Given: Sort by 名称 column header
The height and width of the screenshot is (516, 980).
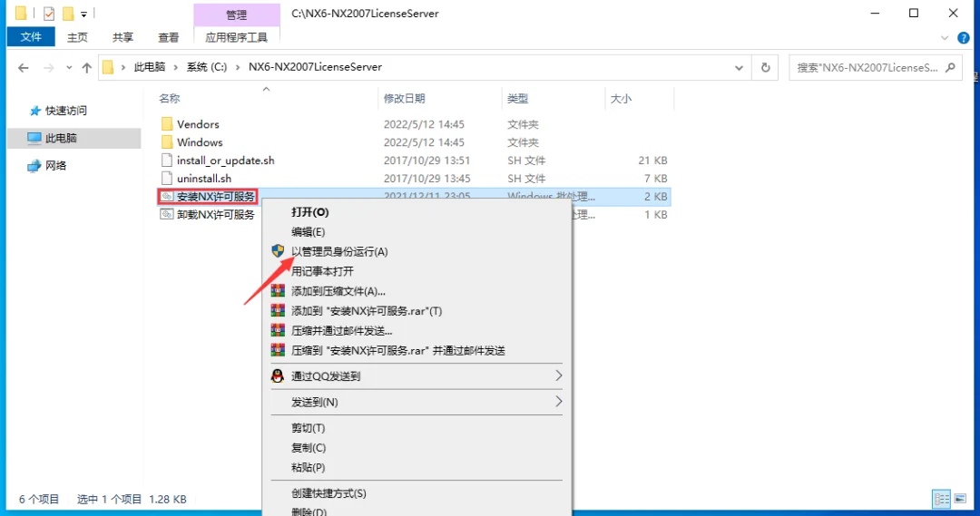Looking at the screenshot, I should 170,99.
